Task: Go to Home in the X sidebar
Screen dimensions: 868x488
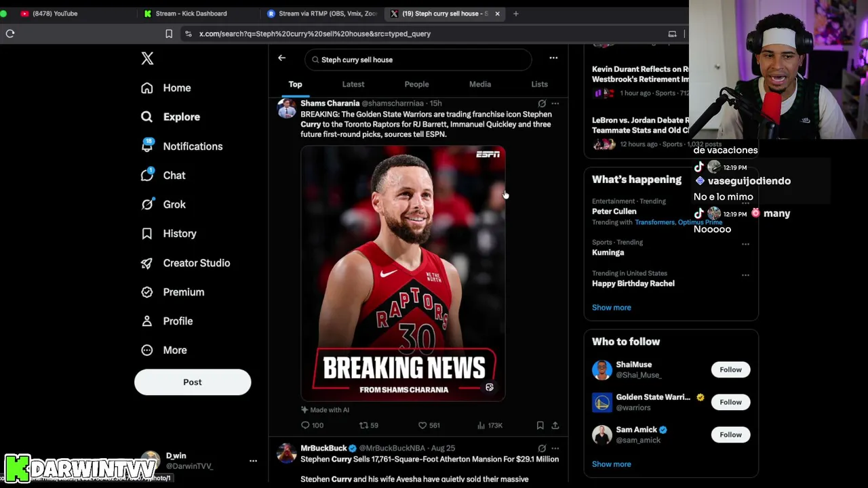Action: click(x=166, y=88)
